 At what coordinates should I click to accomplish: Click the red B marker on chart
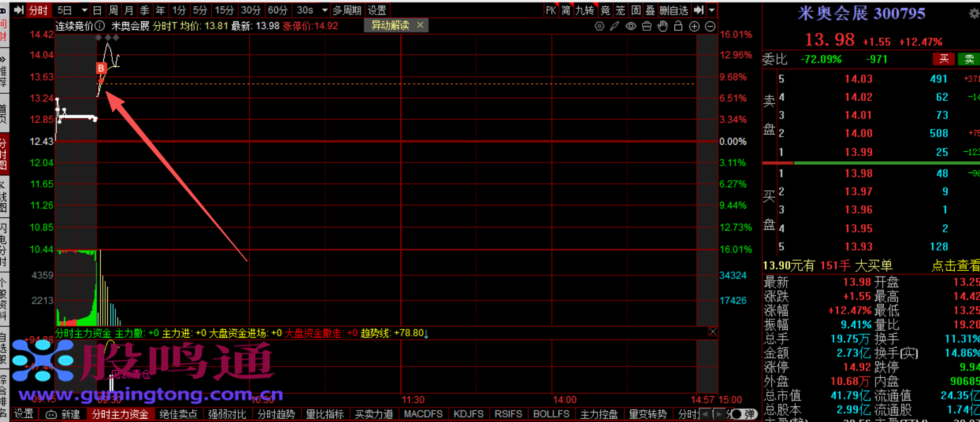pos(101,67)
